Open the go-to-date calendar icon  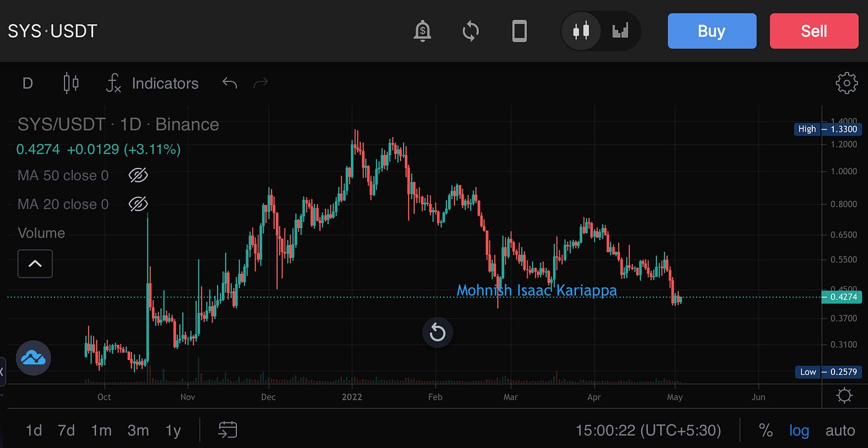[x=228, y=429]
